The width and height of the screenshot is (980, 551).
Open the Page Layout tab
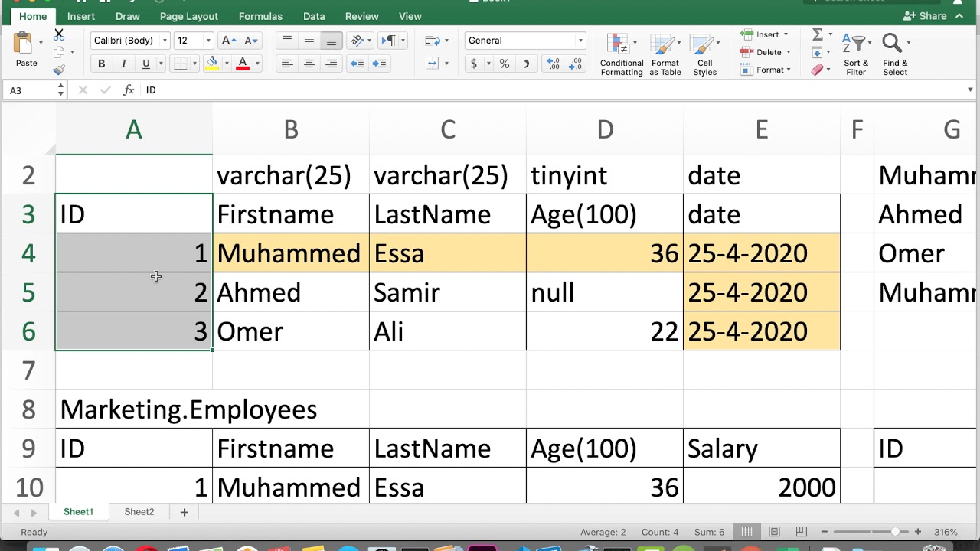click(x=189, y=16)
